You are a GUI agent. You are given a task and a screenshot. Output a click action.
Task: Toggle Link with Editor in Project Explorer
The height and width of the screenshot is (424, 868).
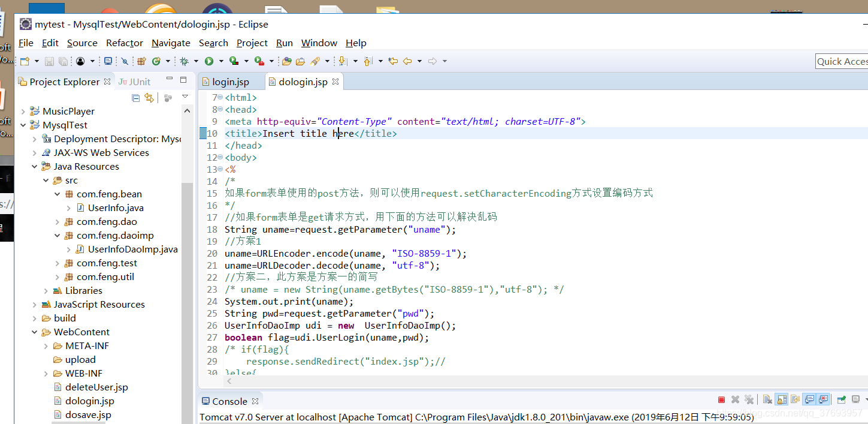coord(149,98)
